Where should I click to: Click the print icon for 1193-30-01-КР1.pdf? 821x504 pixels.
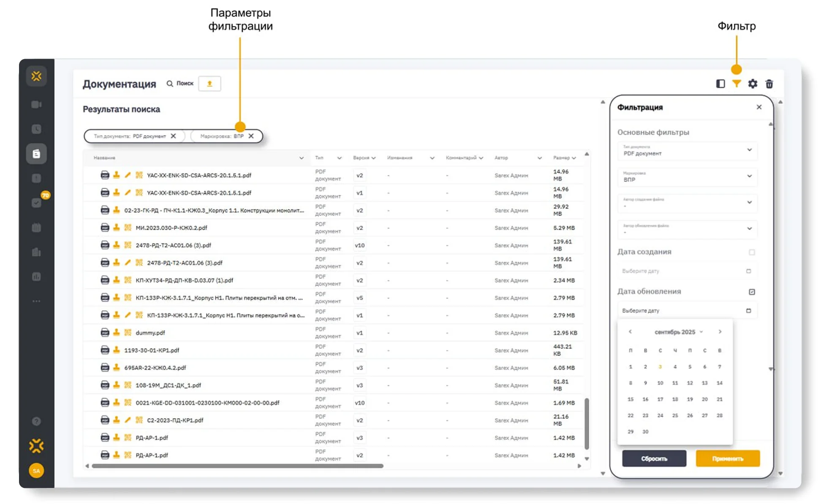[x=105, y=350]
